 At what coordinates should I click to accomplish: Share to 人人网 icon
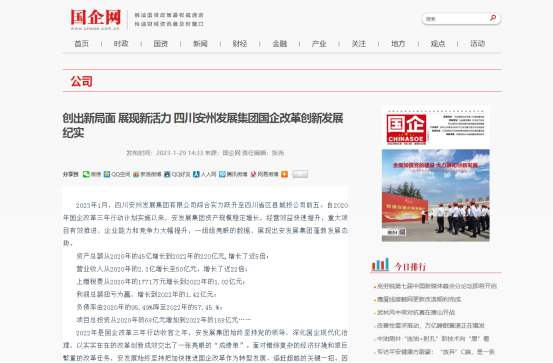pos(196,174)
